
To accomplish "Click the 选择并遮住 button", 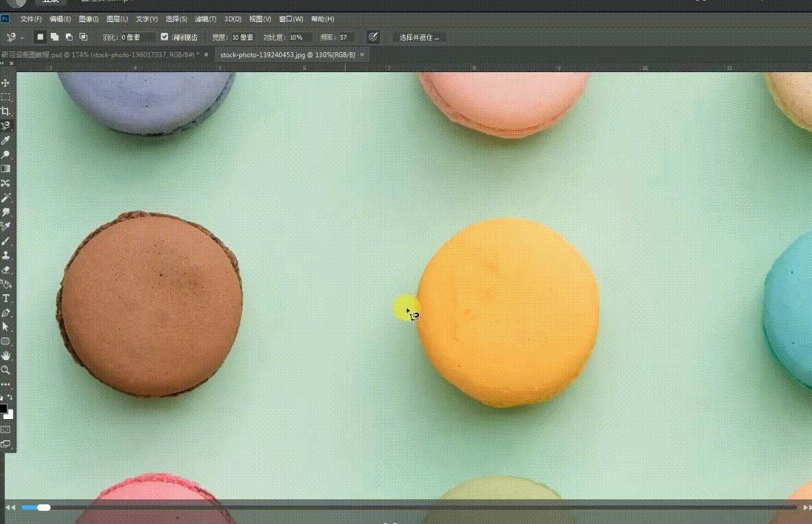I will 419,37.
